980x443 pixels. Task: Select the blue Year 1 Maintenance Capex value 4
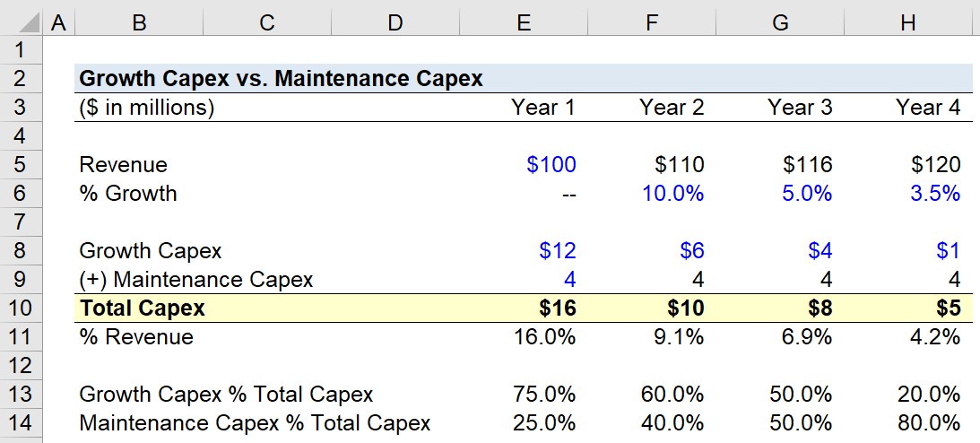569,279
